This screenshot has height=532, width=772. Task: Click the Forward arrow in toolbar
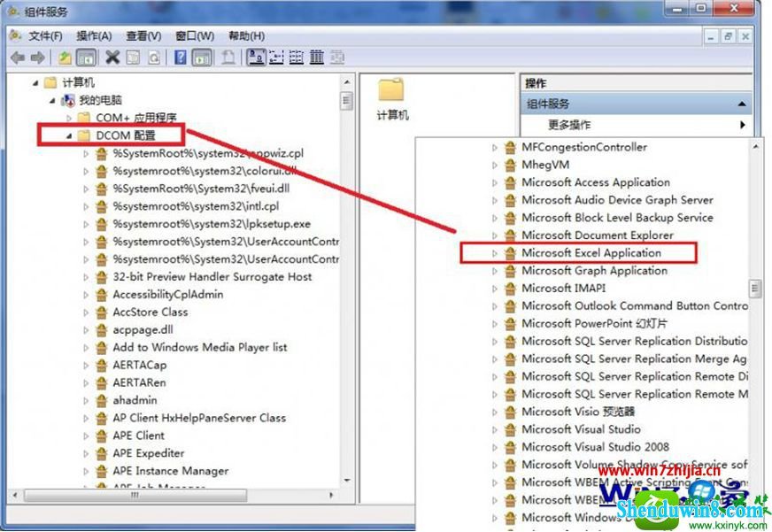coord(37,58)
